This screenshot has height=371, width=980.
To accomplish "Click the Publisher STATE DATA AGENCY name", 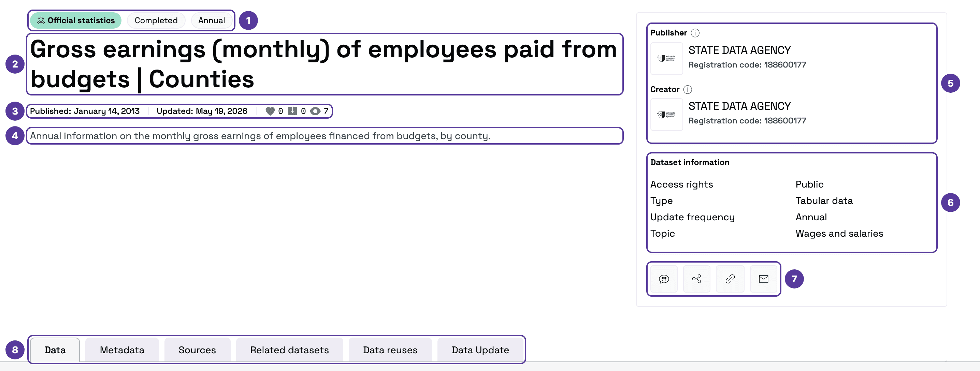I will click(739, 50).
